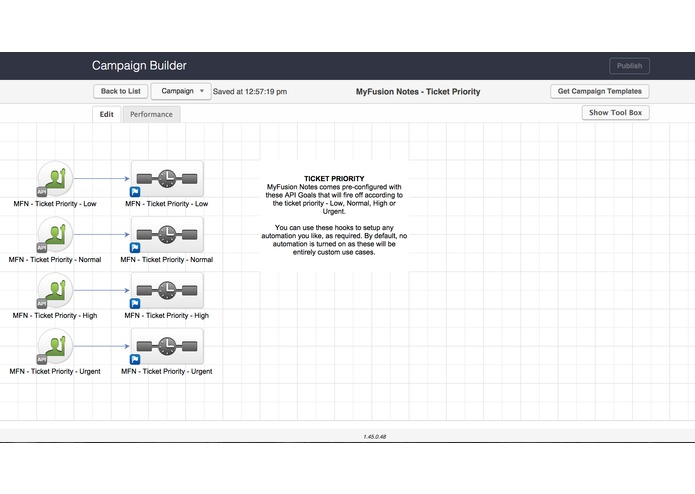
Task: Click the version number 1.45.0.48
Action: coord(375,437)
